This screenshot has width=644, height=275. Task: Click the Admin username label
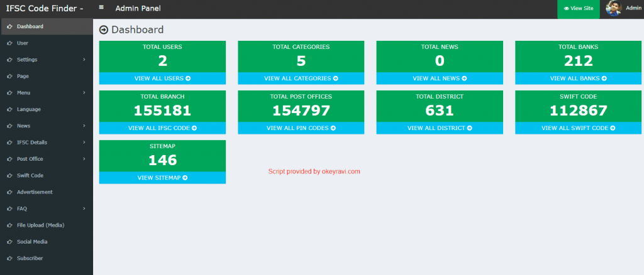pyautogui.click(x=633, y=8)
